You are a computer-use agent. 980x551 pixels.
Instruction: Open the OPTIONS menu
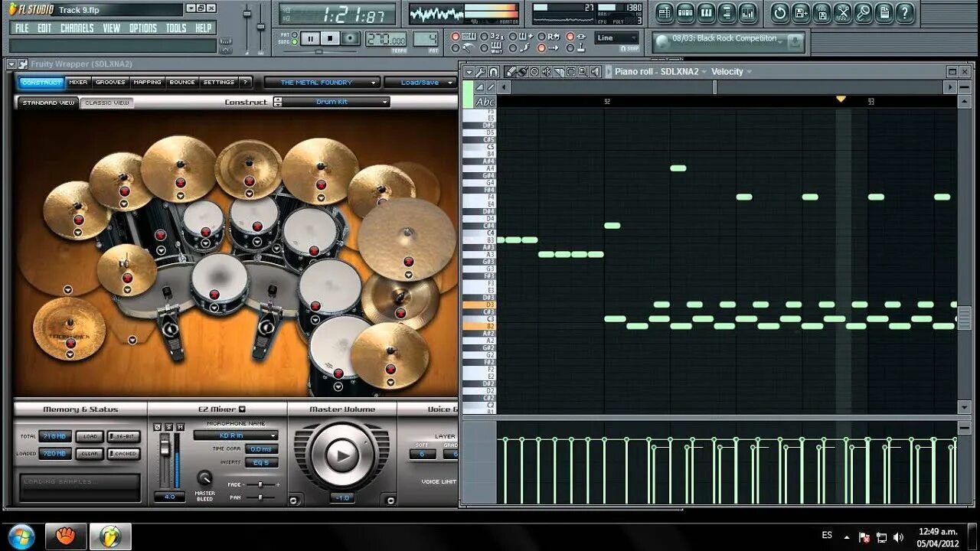pos(143,28)
